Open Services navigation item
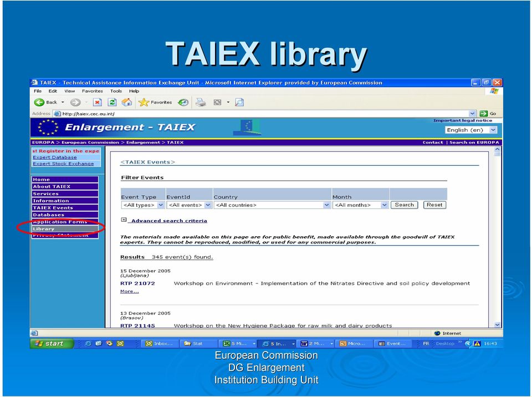This screenshot has height=397, width=532. pyautogui.click(x=65, y=194)
